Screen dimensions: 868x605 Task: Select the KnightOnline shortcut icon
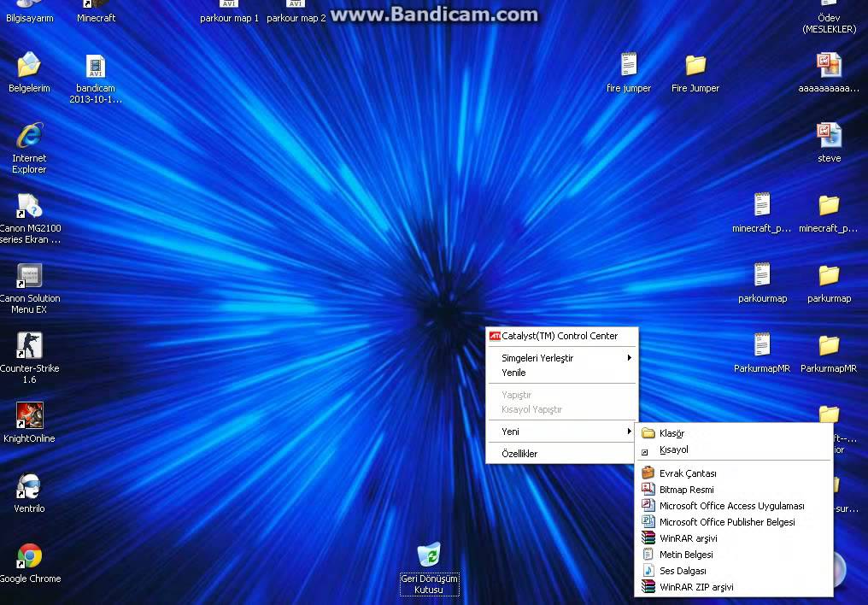(x=29, y=415)
